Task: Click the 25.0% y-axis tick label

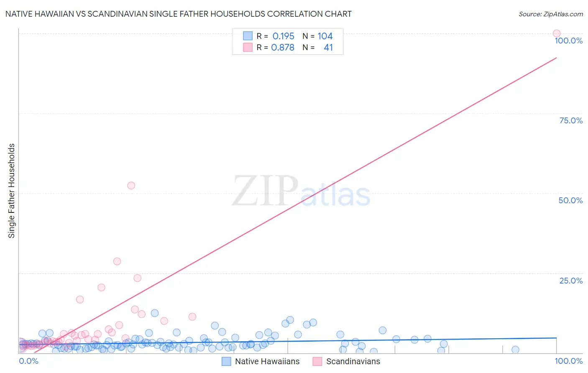Action: [x=571, y=281]
